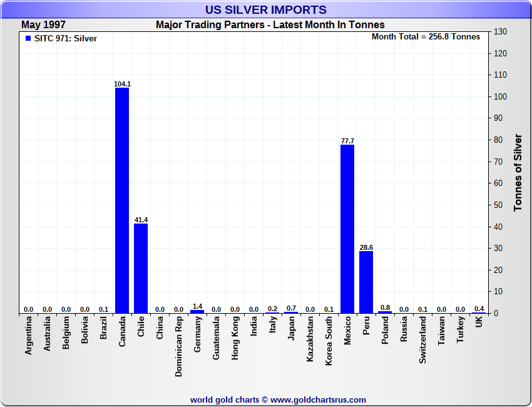
Task: Select the Japan bar value 0.7
Action: point(291,309)
